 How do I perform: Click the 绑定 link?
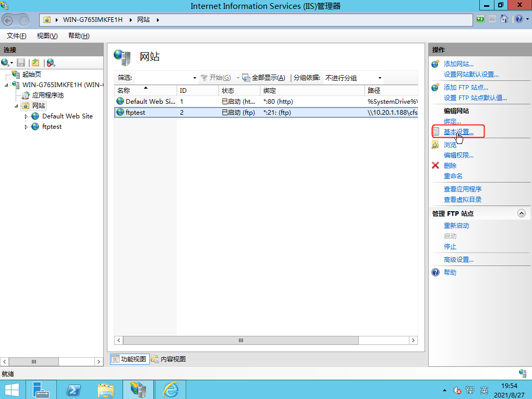[452, 121]
